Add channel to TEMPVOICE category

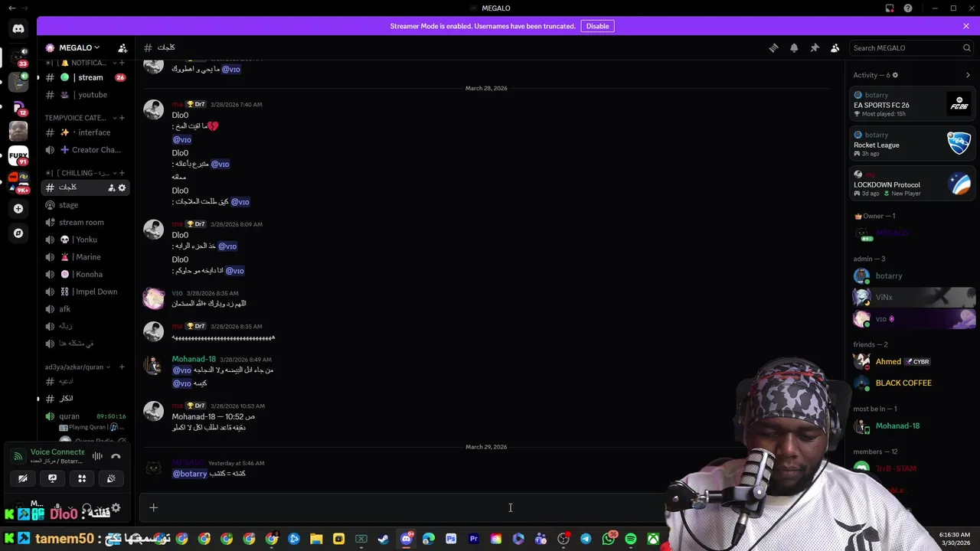point(122,118)
